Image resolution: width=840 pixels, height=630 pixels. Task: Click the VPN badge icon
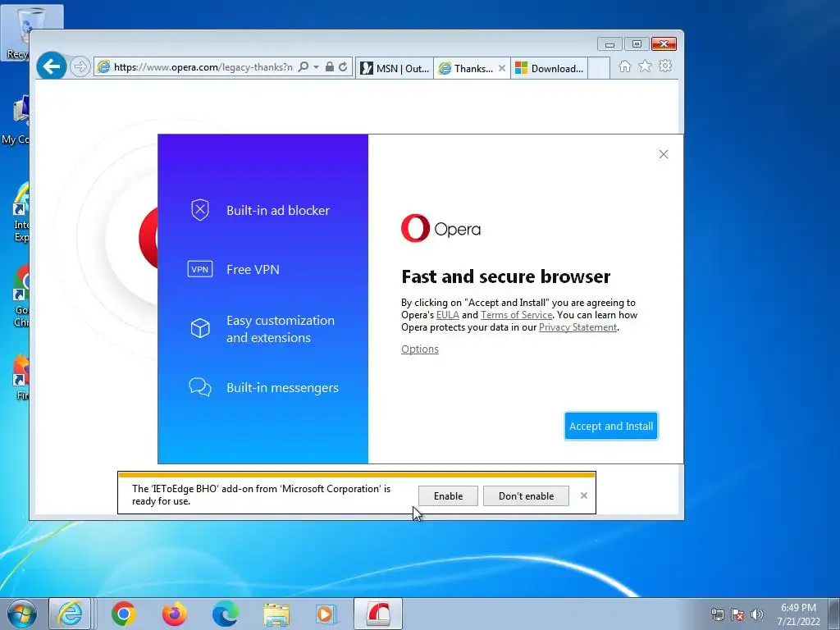click(200, 269)
